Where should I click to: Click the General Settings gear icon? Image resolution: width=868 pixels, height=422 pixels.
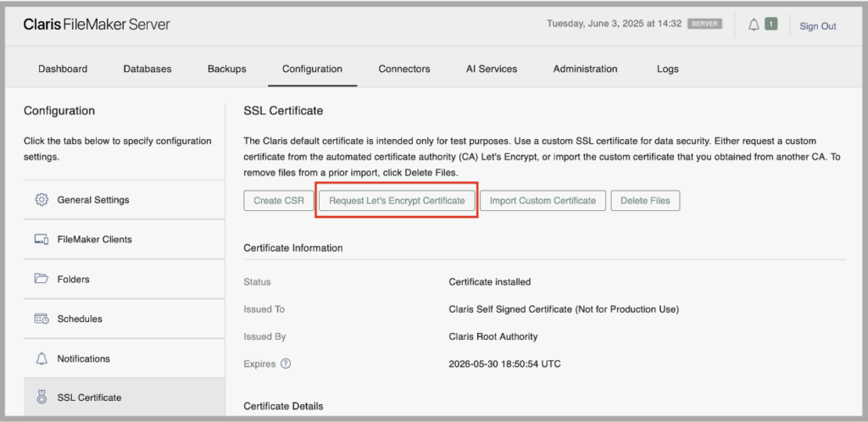[x=42, y=200]
